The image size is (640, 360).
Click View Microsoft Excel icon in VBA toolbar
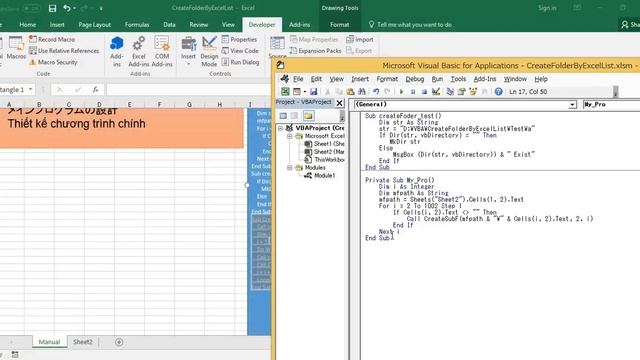click(x=285, y=92)
